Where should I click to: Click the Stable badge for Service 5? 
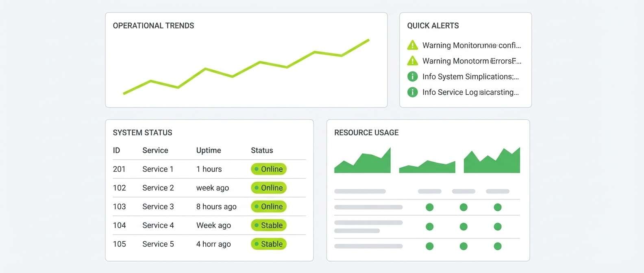[269, 244]
